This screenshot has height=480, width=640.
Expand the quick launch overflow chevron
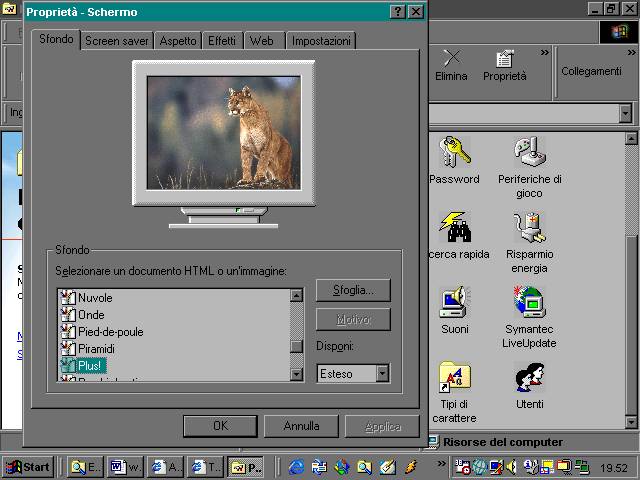pyautogui.click(x=441, y=463)
